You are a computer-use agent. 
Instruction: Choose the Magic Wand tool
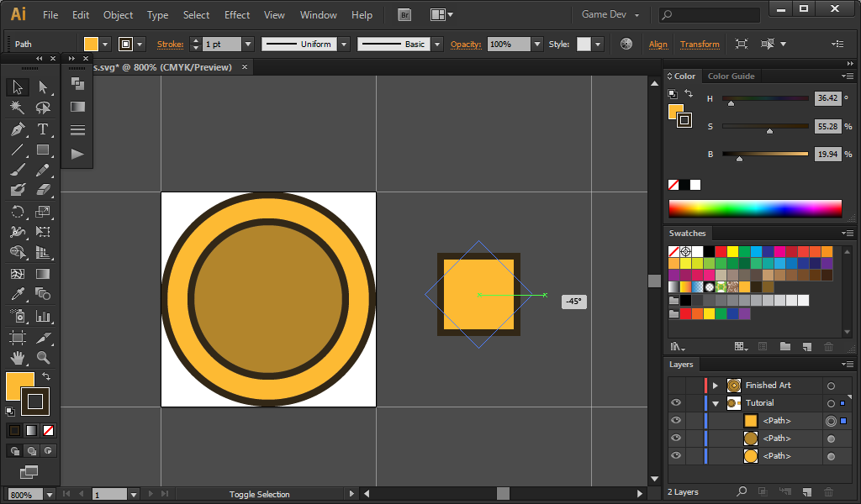(18, 108)
